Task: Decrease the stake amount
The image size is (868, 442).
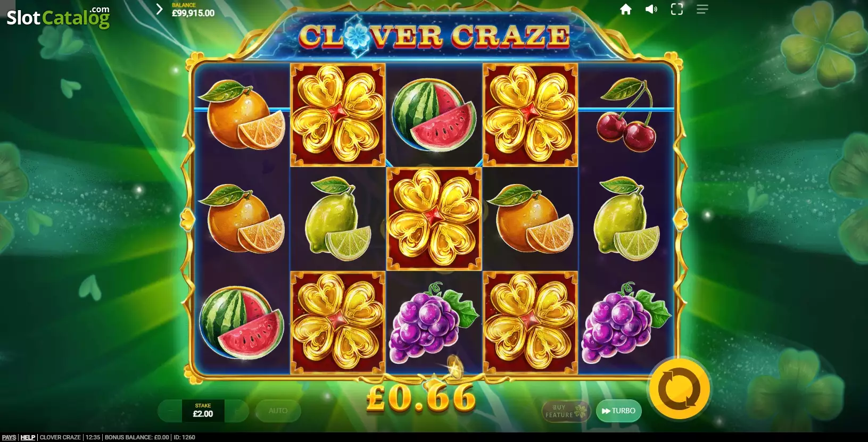Action: pos(170,411)
